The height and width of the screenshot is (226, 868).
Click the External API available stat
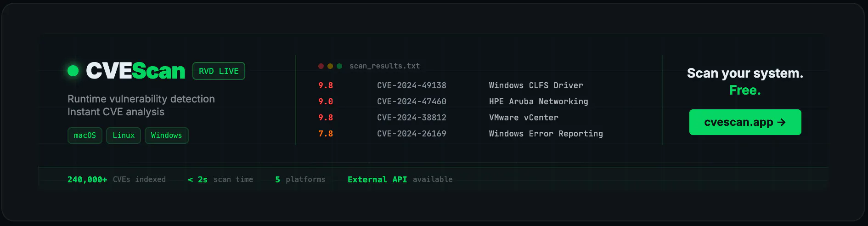[400, 180]
